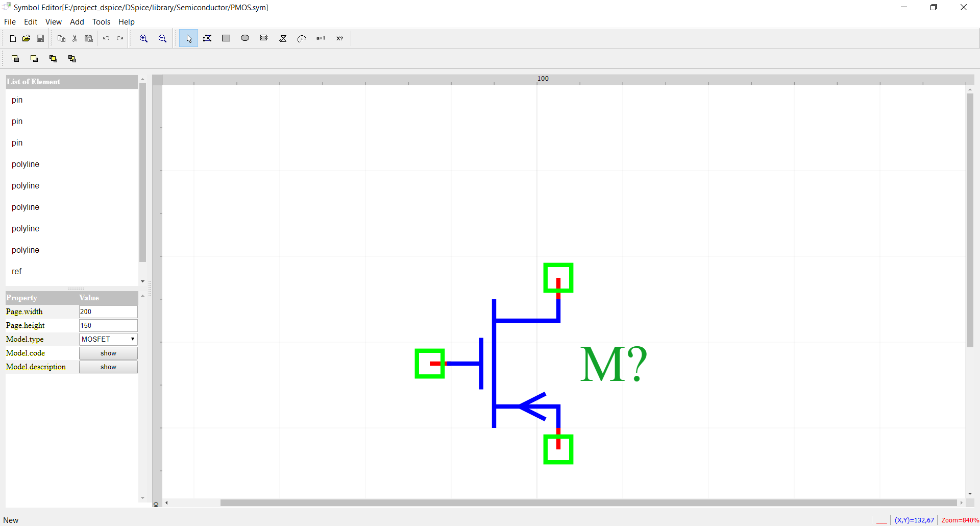The image size is (980, 526).
Task: Pick the polyline drawing tool
Action: coord(207,38)
